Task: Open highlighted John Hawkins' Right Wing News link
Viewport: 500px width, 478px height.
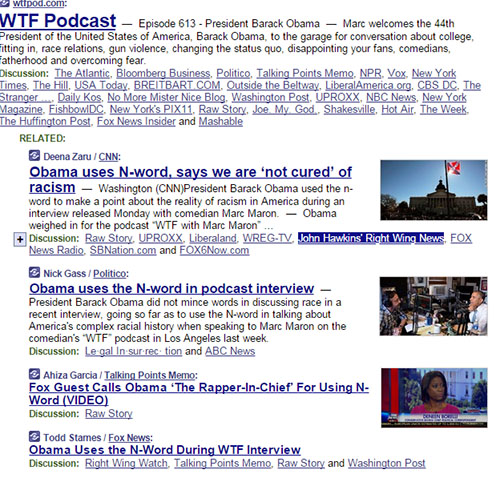Action: point(371,238)
